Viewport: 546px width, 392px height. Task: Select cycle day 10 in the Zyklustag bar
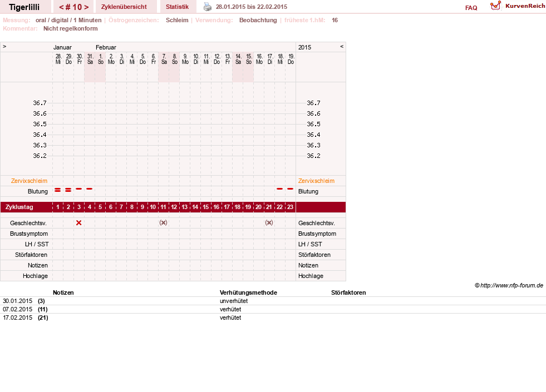point(153,207)
